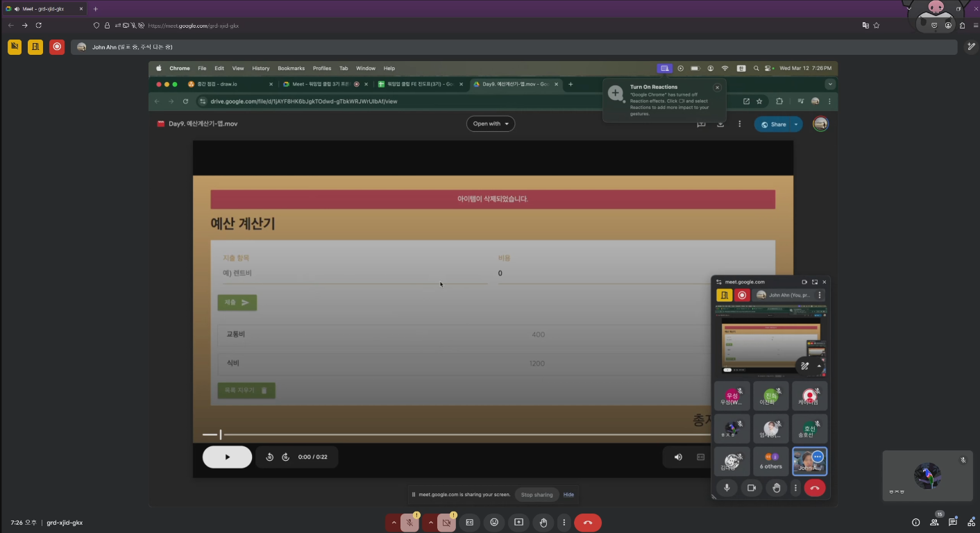This screenshot has height=533, width=980.
Task: Click shared Chrome tab search chevron
Action: pos(830,84)
